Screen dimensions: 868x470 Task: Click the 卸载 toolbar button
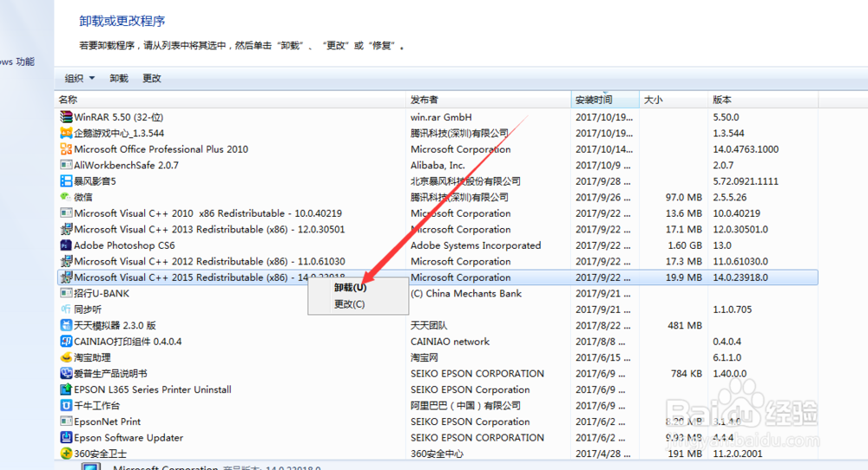pos(118,79)
